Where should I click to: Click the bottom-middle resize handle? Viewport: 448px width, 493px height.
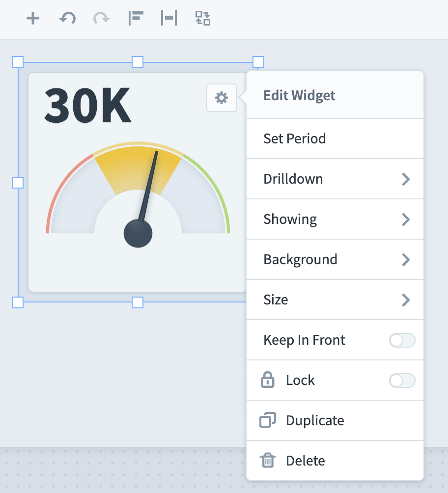pyautogui.click(x=138, y=302)
